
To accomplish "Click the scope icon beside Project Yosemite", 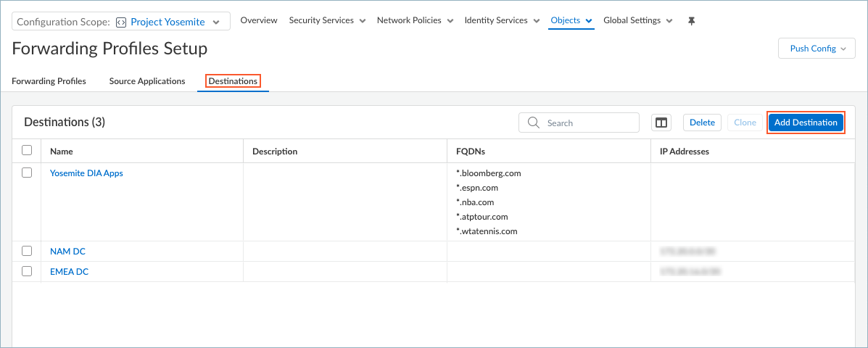I will (x=121, y=22).
